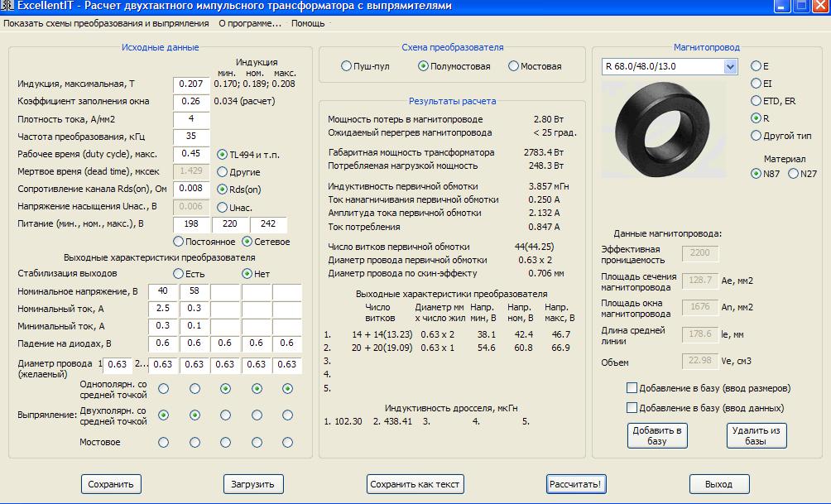The image size is (831, 504).
Task: Click the 'Выход' button
Action: [719, 484]
